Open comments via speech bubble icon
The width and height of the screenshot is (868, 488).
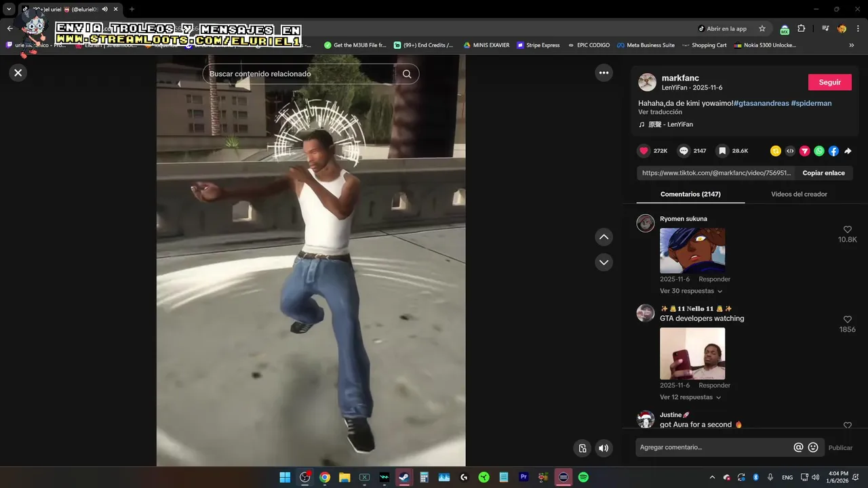[684, 151]
